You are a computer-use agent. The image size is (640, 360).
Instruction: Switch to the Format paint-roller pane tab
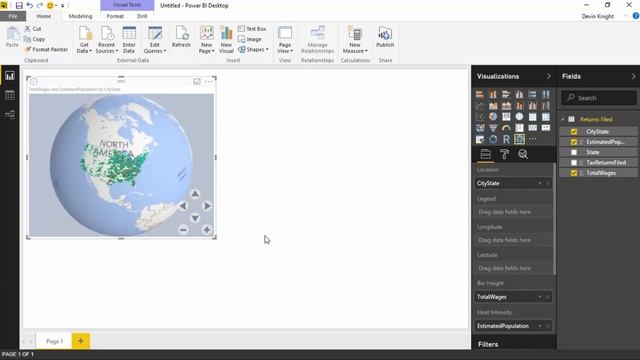pos(504,154)
